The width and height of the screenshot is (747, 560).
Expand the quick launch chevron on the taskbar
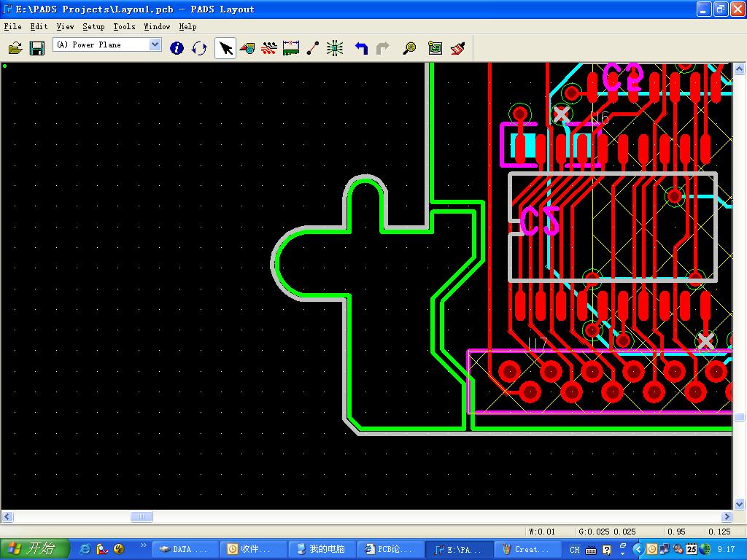click(x=143, y=545)
